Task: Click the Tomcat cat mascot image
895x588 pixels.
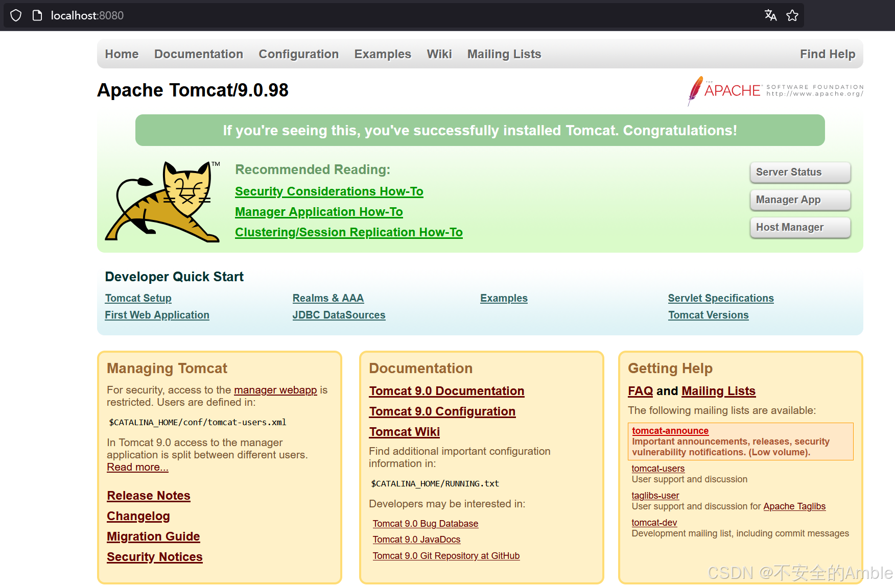Action: pos(163,201)
